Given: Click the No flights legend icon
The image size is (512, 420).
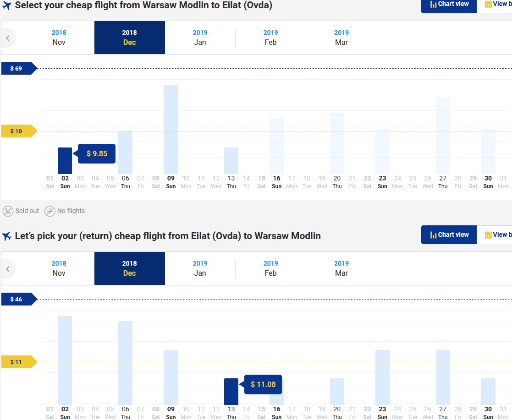Looking at the screenshot, I should 50,211.
